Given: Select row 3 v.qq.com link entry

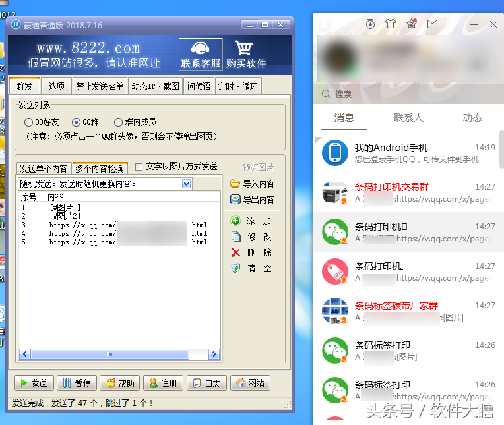Looking at the screenshot, I should point(119,225).
